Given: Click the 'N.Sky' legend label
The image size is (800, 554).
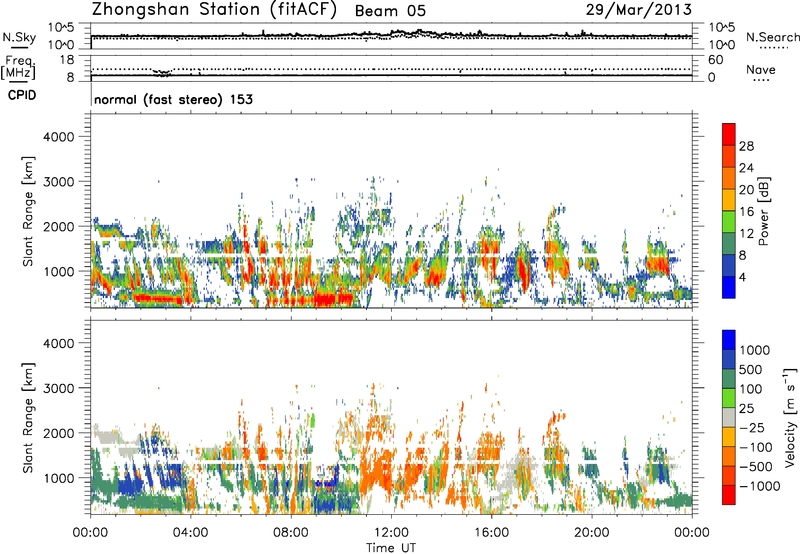Looking at the screenshot, I should click(19, 37).
